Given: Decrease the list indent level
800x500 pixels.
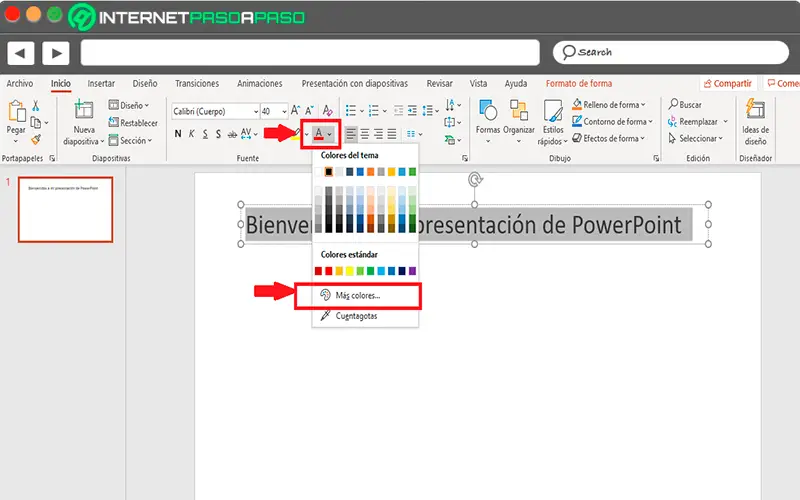Looking at the screenshot, I should [x=398, y=110].
